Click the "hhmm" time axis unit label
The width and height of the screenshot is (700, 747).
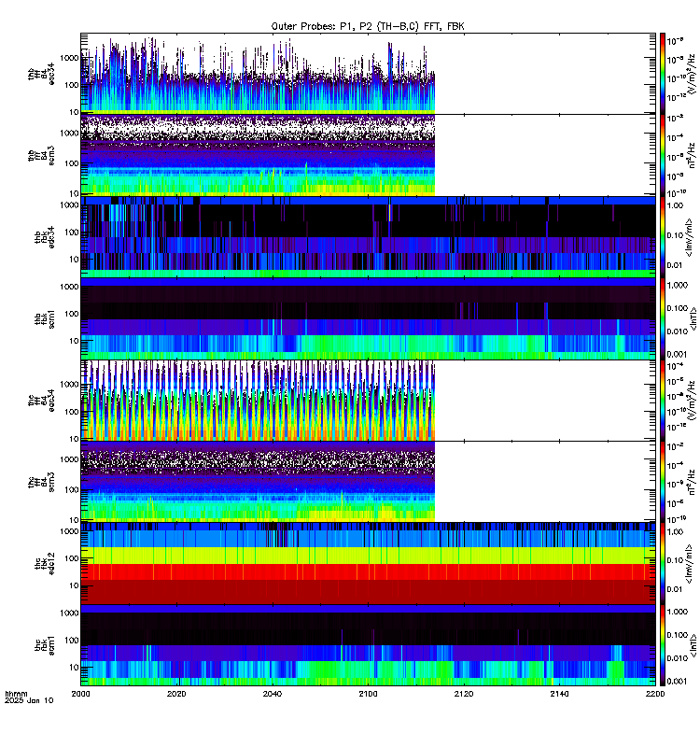16,694
